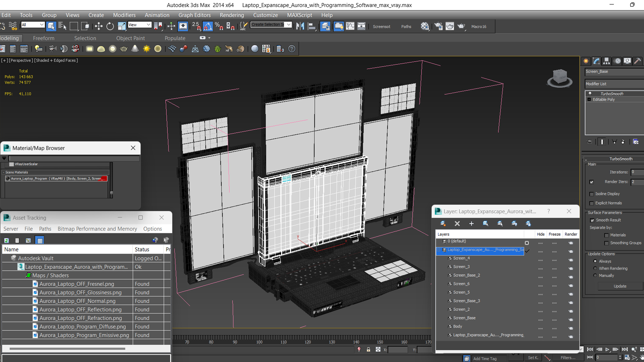
Task: Toggle selection lock padlock icon
Action: pyautogui.click(x=368, y=350)
